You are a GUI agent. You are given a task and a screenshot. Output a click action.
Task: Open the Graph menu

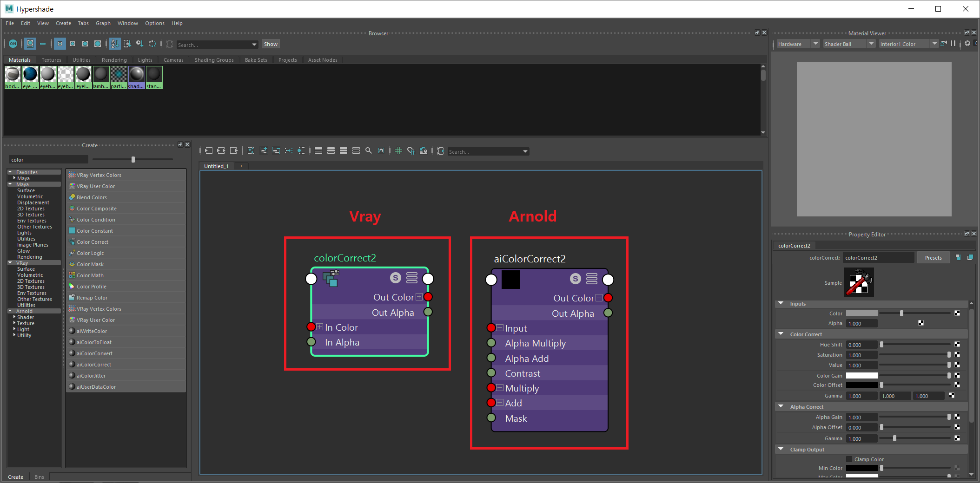[103, 23]
